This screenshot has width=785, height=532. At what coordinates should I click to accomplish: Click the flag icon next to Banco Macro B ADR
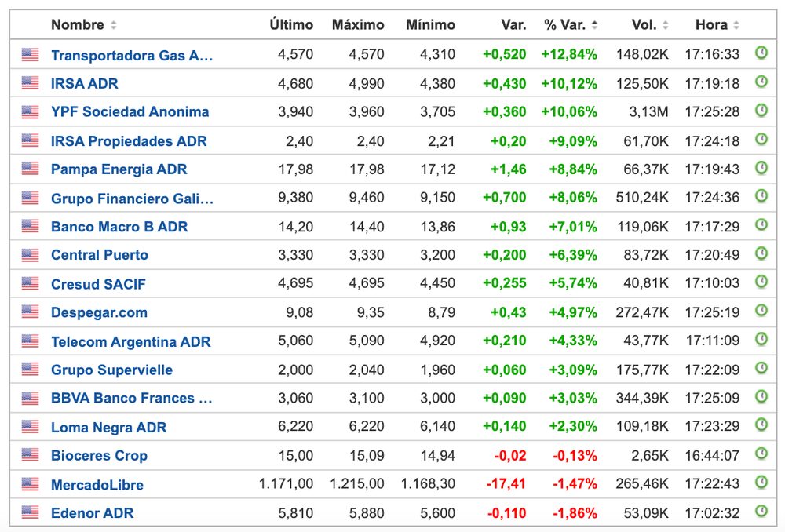point(28,226)
